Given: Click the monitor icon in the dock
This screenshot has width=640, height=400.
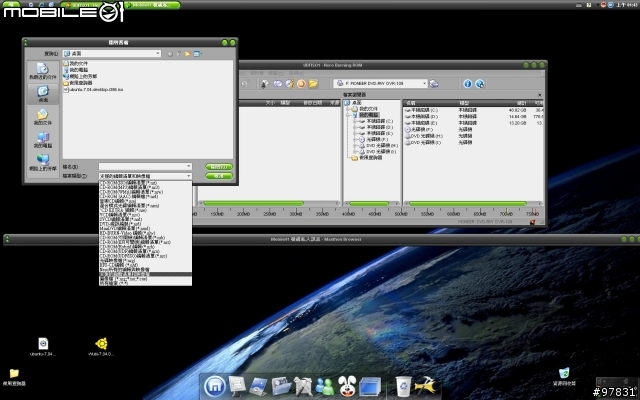Looking at the screenshot, I should coord(237,386).
